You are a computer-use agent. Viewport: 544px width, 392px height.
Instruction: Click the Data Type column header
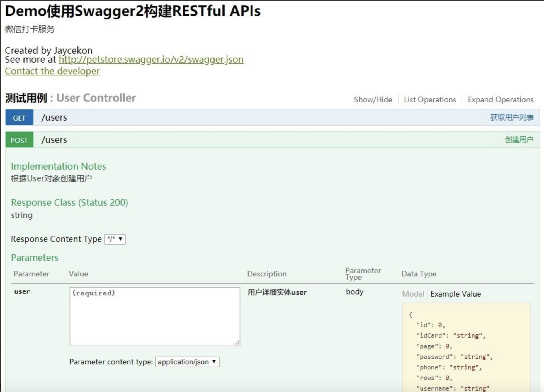(419, 274)
